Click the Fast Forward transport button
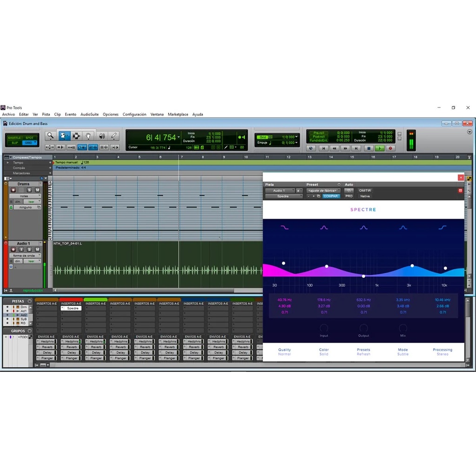The height and width of the screenshot is (476, 476). point(345,148)
